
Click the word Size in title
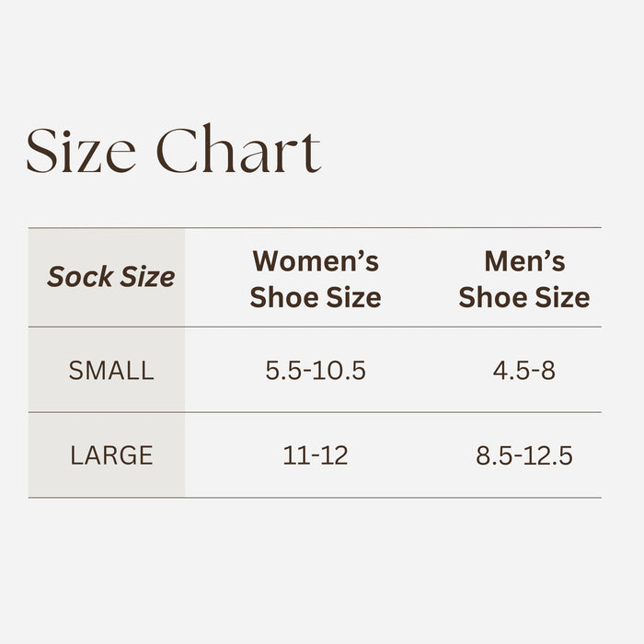81,151
